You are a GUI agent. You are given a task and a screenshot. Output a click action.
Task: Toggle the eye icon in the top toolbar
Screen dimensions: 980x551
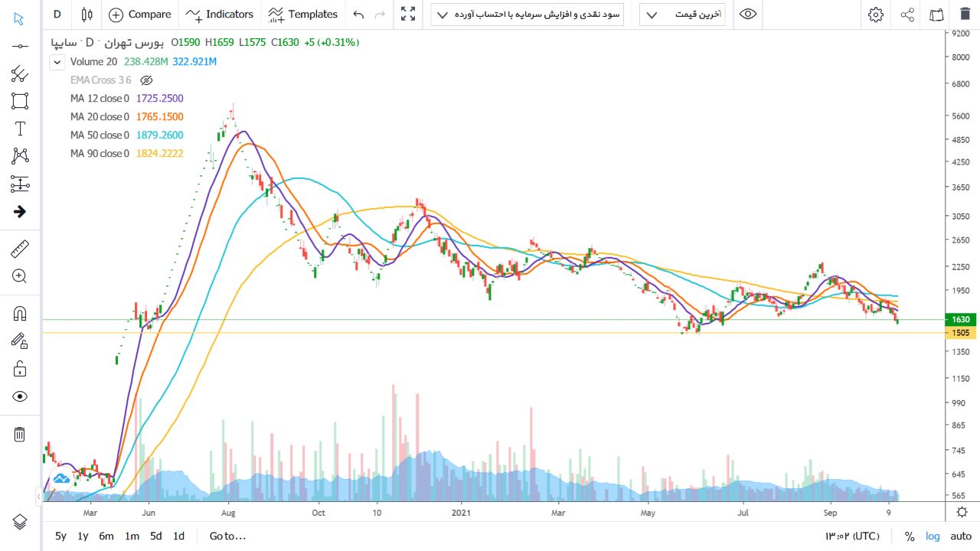(748, 14)
